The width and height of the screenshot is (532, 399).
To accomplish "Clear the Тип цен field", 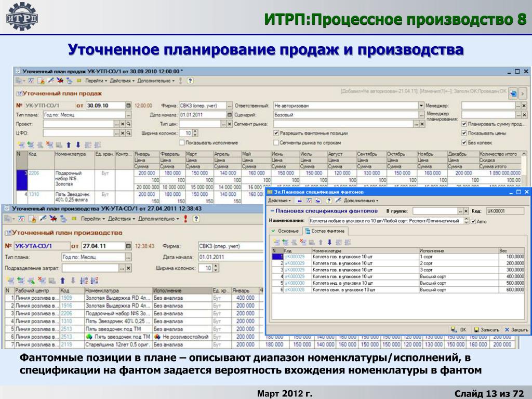I will (229, 124).
